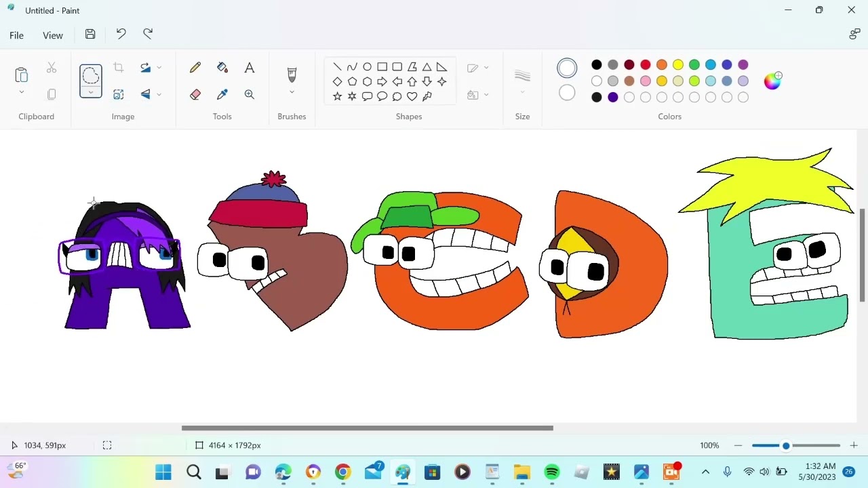
Task: Choose the Lightning bolt shape
Action: (427, 96)
